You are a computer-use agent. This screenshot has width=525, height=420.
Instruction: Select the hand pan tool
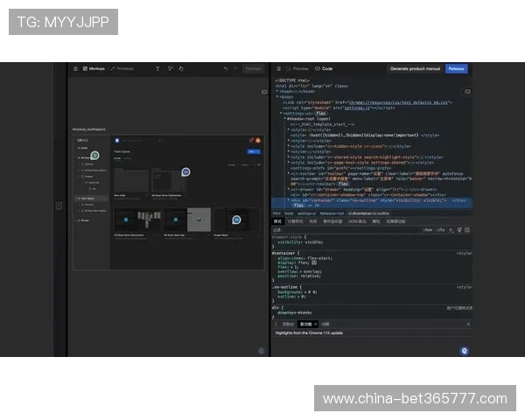click(181, 68)
